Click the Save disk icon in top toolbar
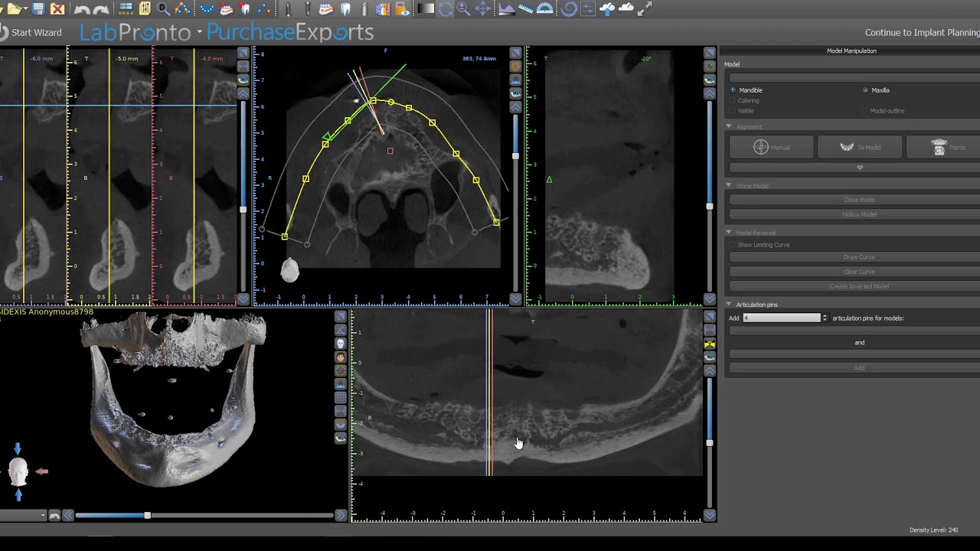This screenshot has width=980, height=551. coord(38,8)
